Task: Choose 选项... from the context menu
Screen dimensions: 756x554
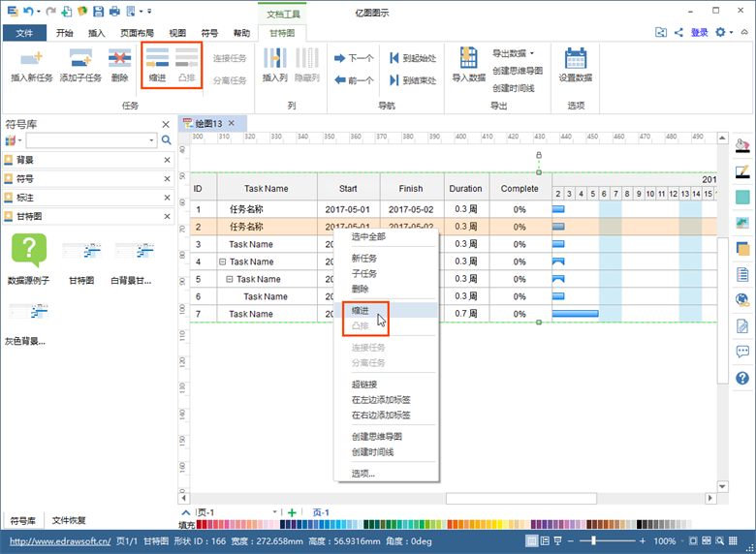Action: 363,474
